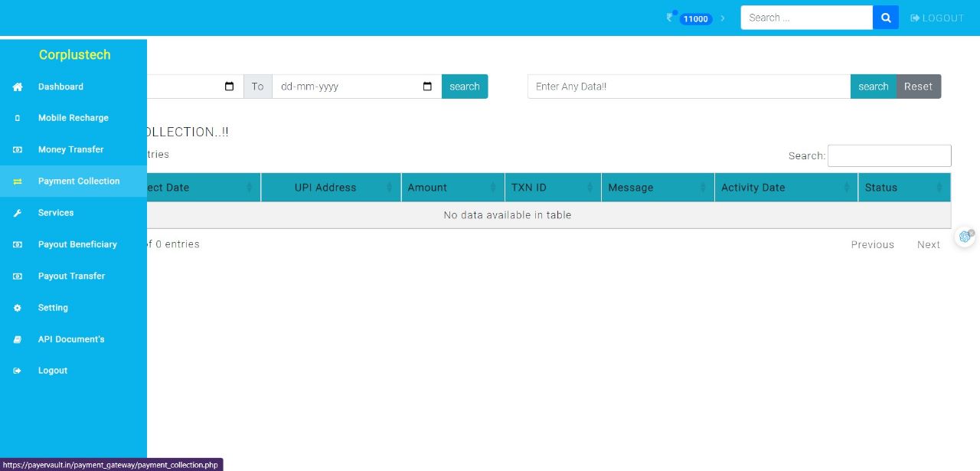980x471 pixels.
Task: Sort table by Amount column
Action: (452, 188)
